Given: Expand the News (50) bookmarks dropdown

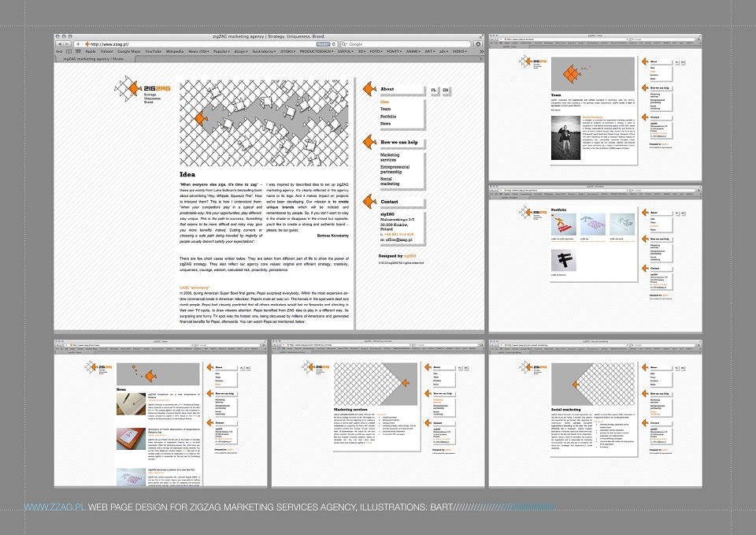Looking at the screenshot, I should coord(198,51).
